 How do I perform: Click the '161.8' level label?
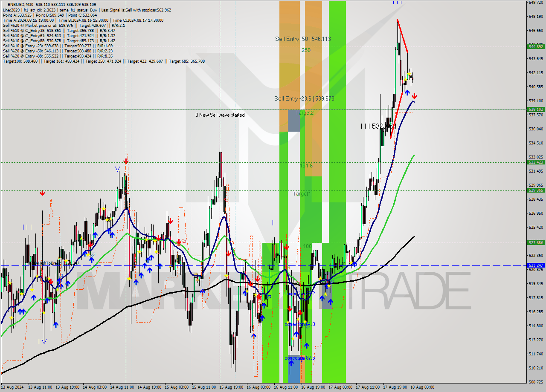tap(306, 165)
